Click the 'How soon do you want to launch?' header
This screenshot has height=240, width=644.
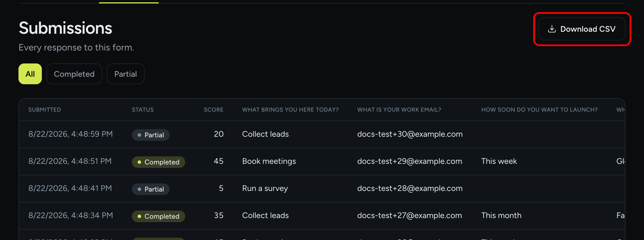(x=539, y=110)
